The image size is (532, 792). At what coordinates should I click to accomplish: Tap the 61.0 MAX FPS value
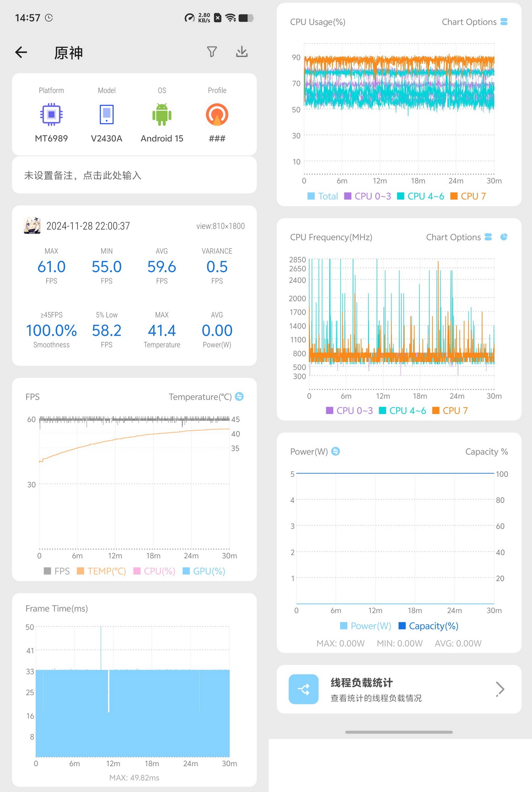pos(52,267)
